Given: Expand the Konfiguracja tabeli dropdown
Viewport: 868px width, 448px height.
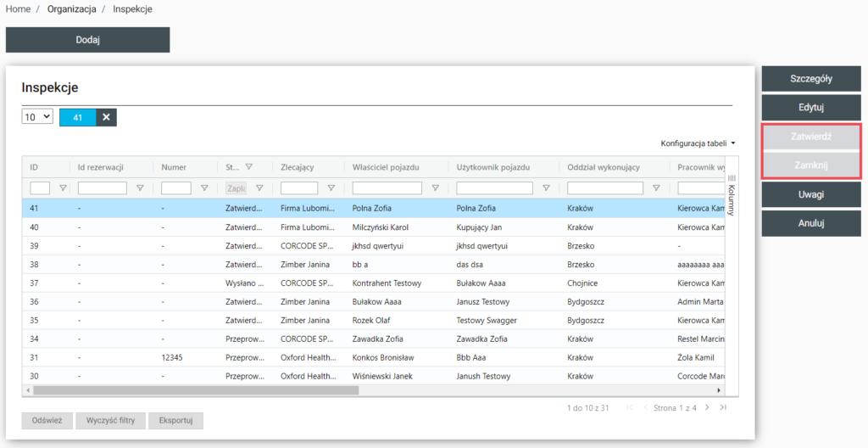Looking at the screenshot, I should [x=698, y=143].
